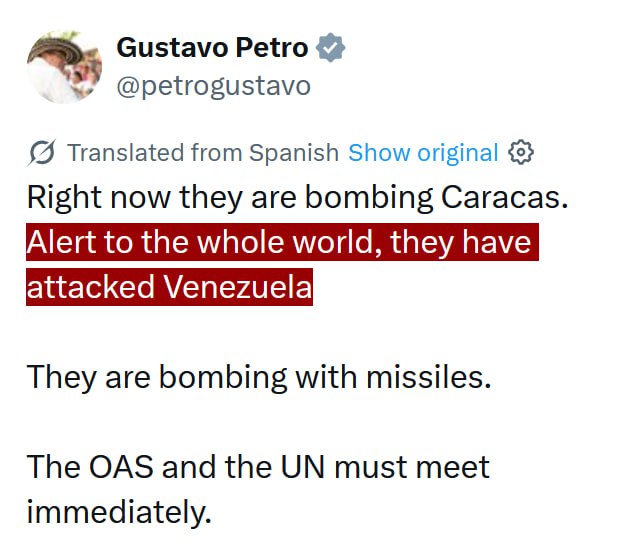The height and width of the screenshot is (555, 625).
Task: Click the line "Right now they are bombing"
Action: 230,197
